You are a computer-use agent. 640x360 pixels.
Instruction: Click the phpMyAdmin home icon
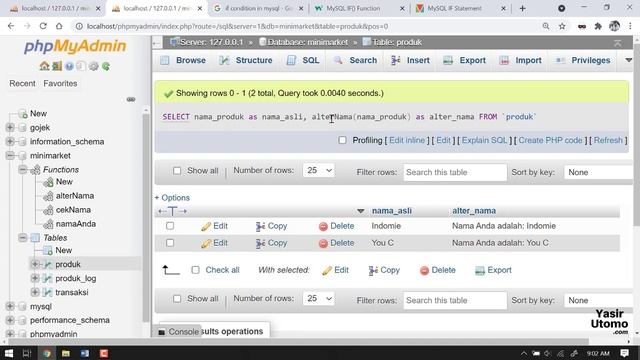(44, 66)
